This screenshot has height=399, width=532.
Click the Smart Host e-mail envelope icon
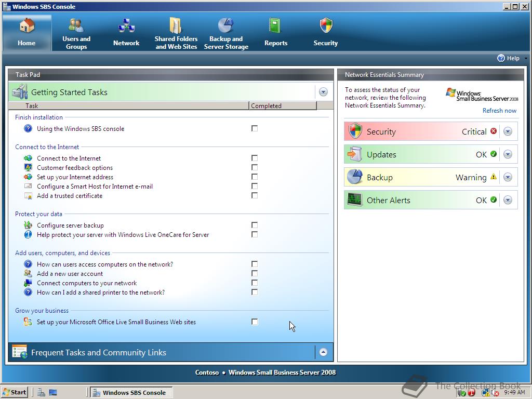28,186
